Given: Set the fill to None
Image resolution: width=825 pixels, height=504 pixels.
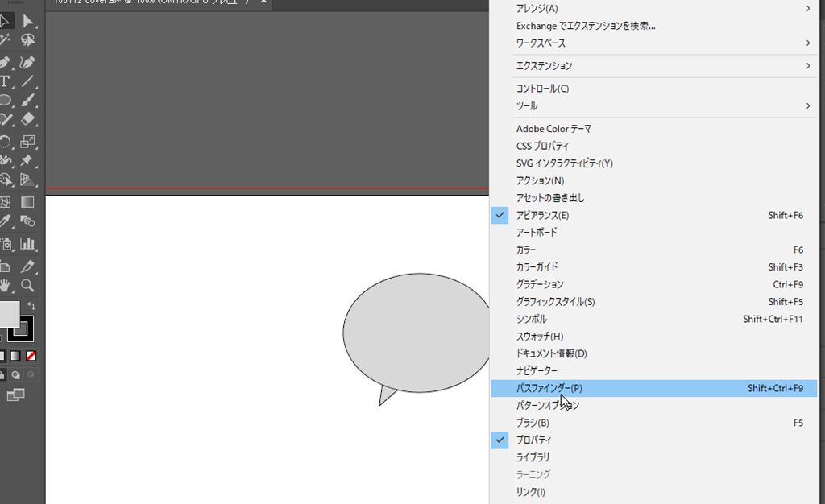Looking at the screenshot, I should coord(31,355).
